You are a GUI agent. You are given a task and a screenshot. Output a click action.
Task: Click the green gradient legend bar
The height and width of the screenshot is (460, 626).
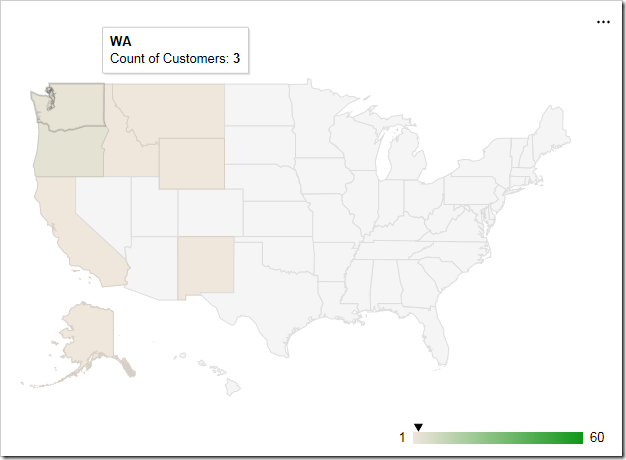coord(498,438)
